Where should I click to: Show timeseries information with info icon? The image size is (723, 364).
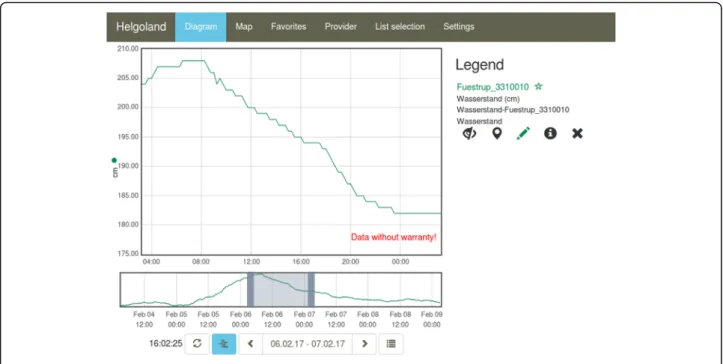click(x=550, y=134)
